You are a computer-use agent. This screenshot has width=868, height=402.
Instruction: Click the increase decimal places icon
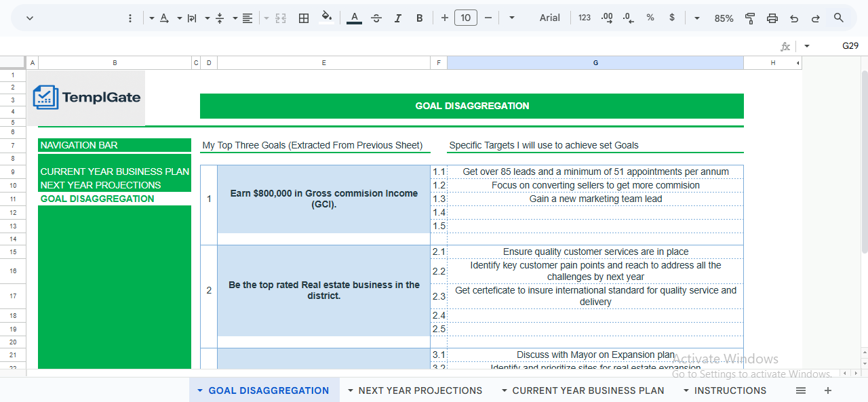pyautogui.click(x=607, y=18)
